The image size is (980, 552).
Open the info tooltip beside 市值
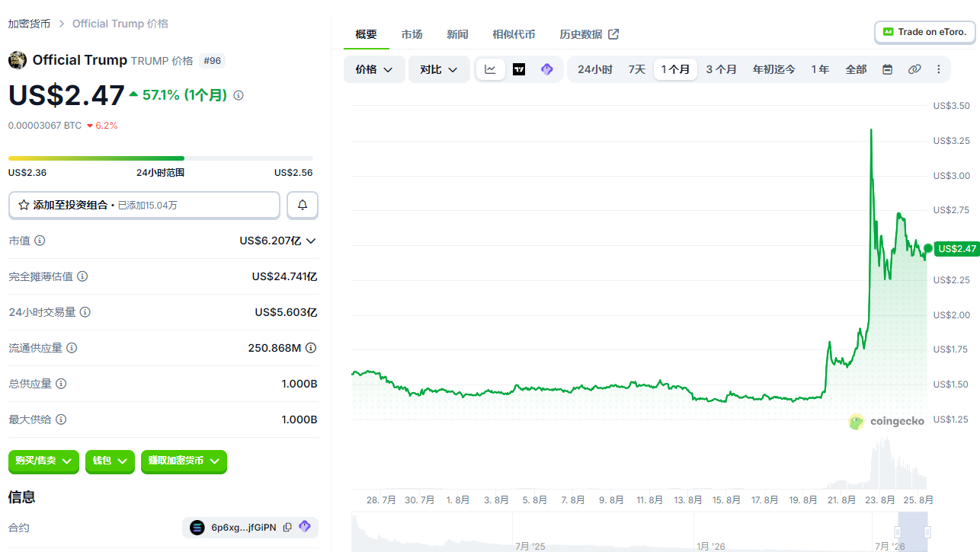pos(40,241)
